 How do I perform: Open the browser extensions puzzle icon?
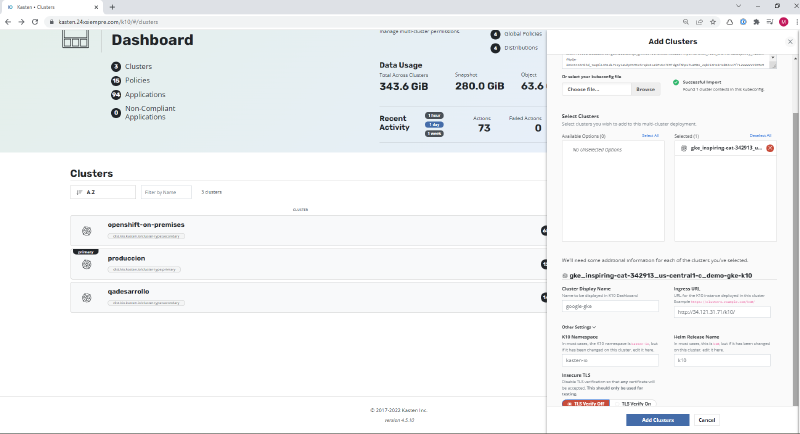757,22
